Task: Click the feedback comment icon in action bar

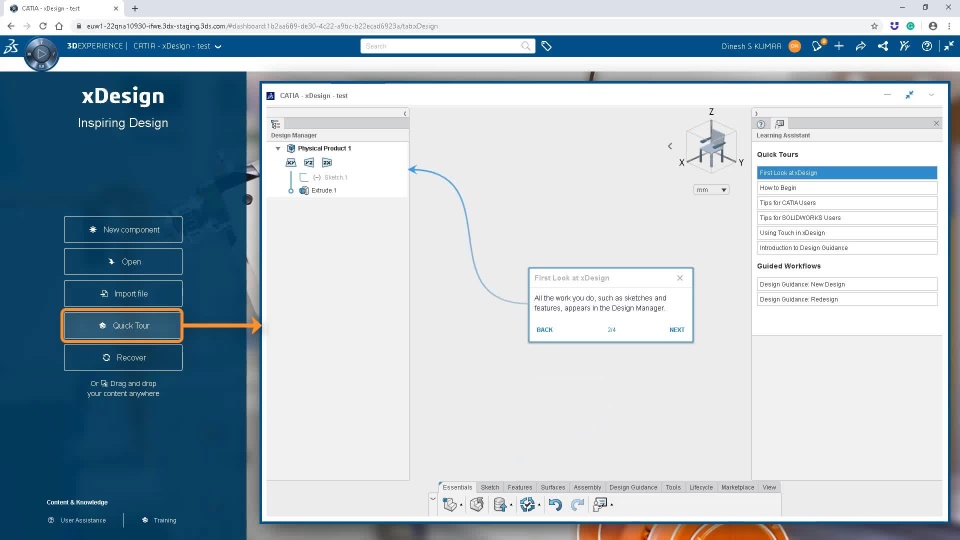Action: coord(600,504)
